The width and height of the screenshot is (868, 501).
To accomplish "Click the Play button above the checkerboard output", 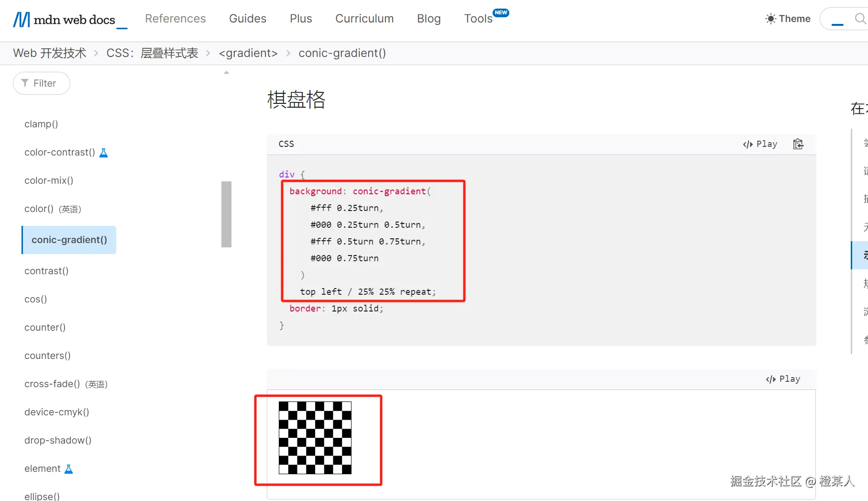I will pos(783,379).
